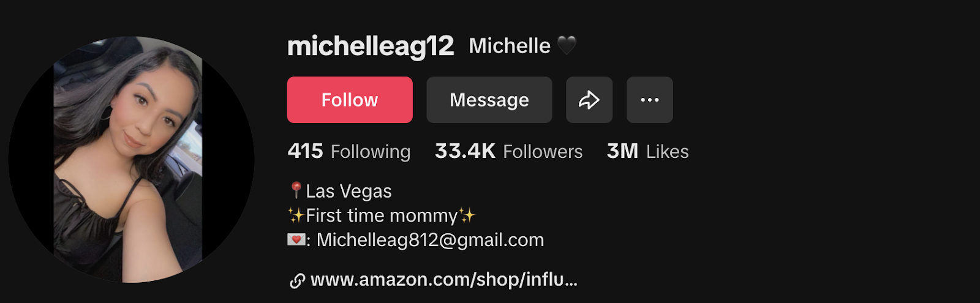The height and width of the screenshot is (303, 980).
Task: Open Michelle's circular profile picture
Action: pos(131,159)
